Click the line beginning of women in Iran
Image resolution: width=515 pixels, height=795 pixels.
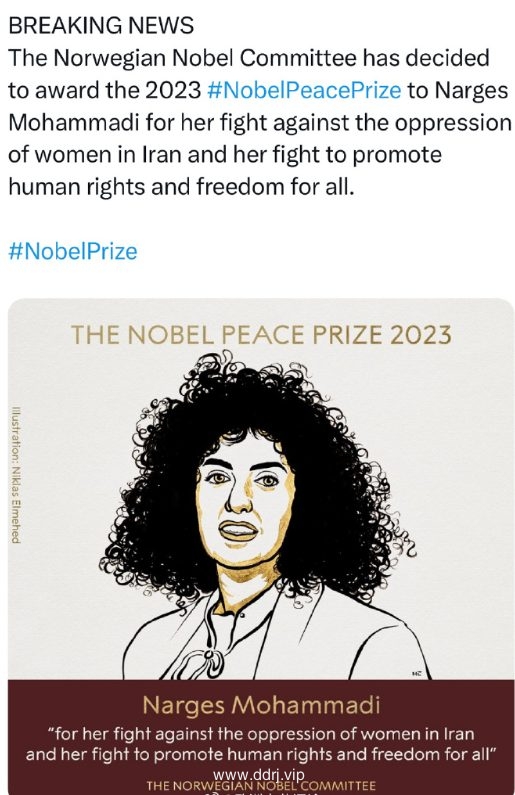tap(225, 155)
